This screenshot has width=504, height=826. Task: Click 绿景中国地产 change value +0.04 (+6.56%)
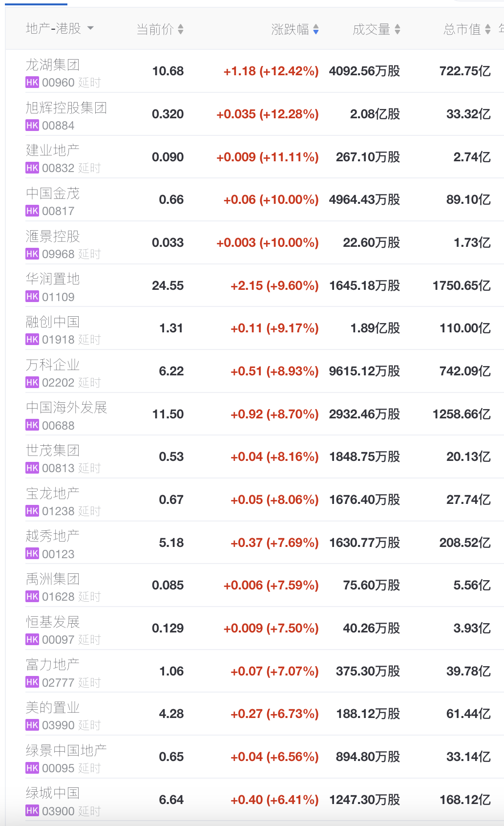point(274,757)
